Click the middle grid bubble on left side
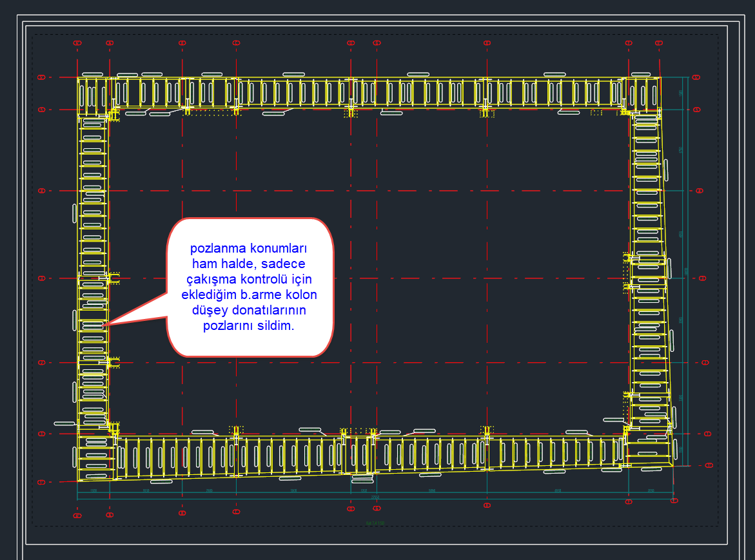The height and width of the screenshot is (560, 755). (42, 278)
